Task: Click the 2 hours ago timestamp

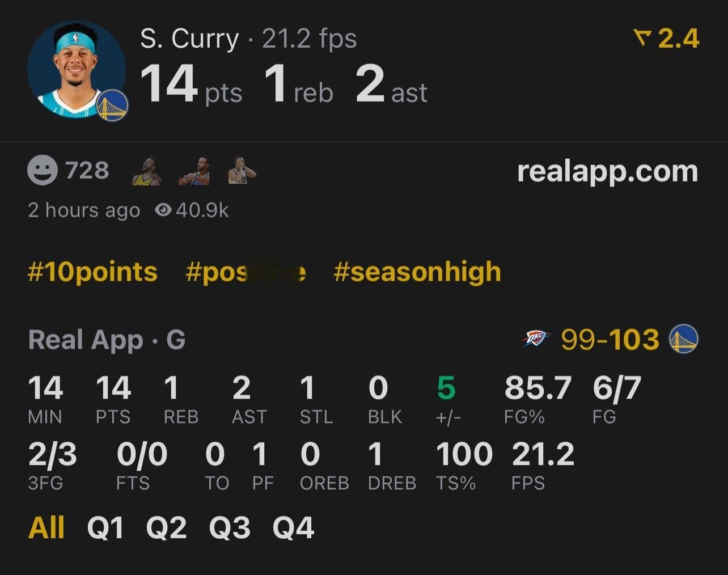Action: point(84,210)
